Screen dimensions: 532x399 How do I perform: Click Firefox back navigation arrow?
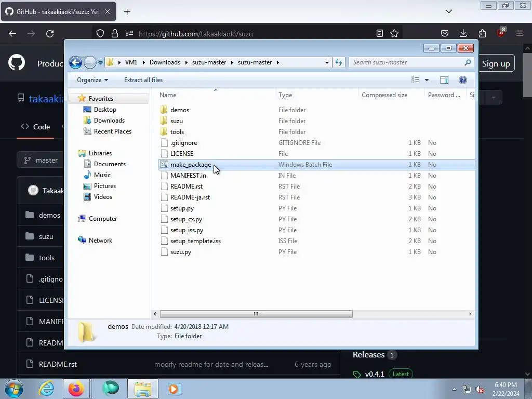coord(12,34)
